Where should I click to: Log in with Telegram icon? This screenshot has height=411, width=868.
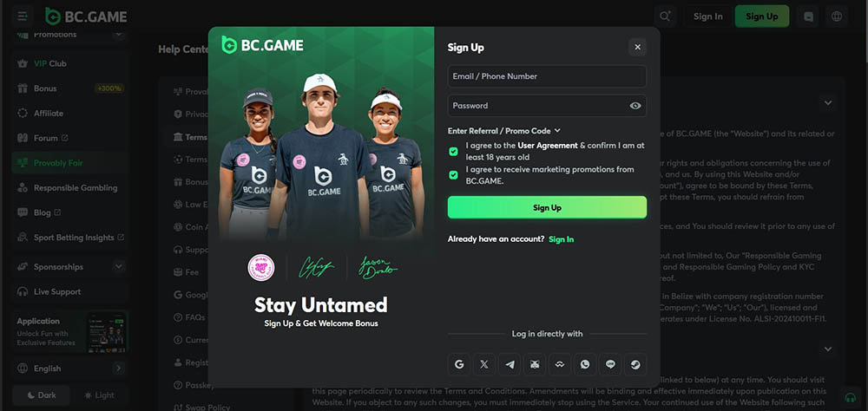tap(510, 364)
